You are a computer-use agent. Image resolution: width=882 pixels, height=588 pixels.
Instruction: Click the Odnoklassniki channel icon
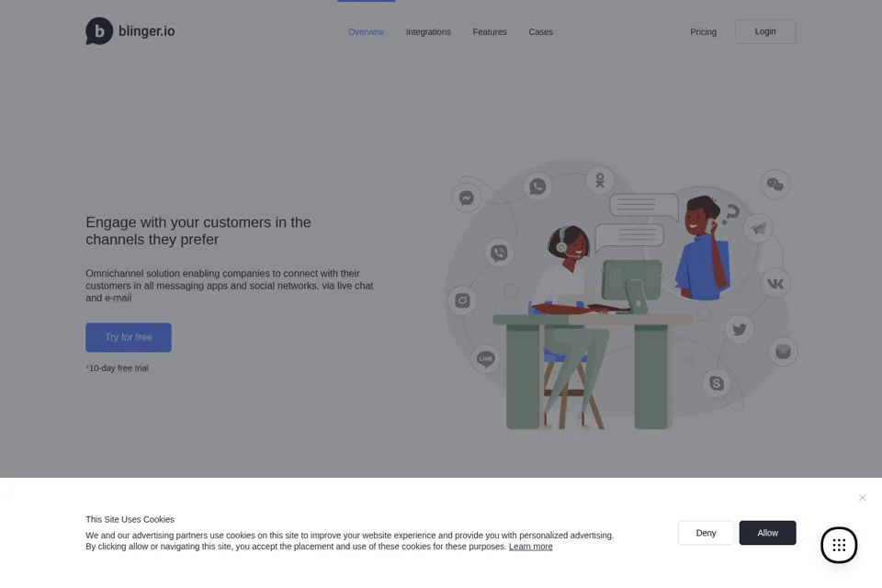[x=600, y=181]
